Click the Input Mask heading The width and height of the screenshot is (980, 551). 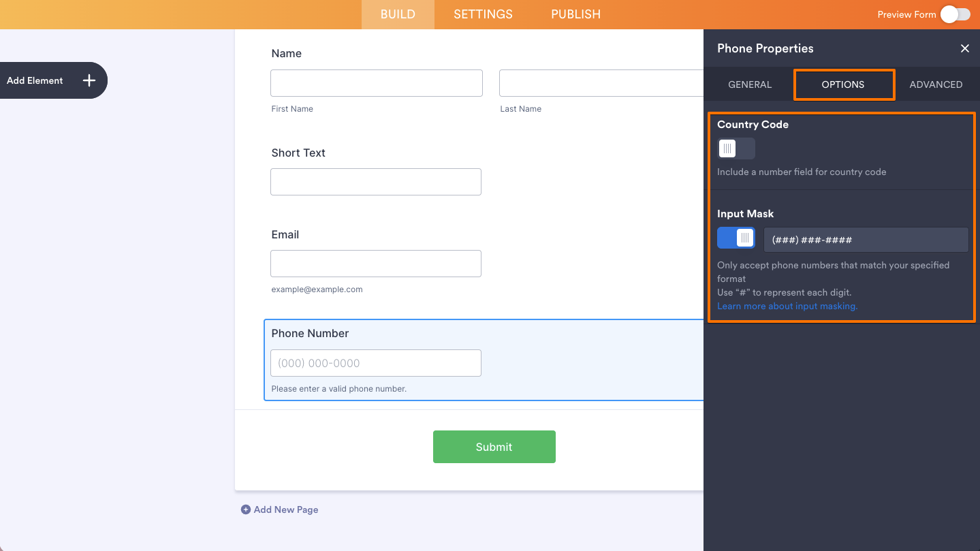pos(746,214)
